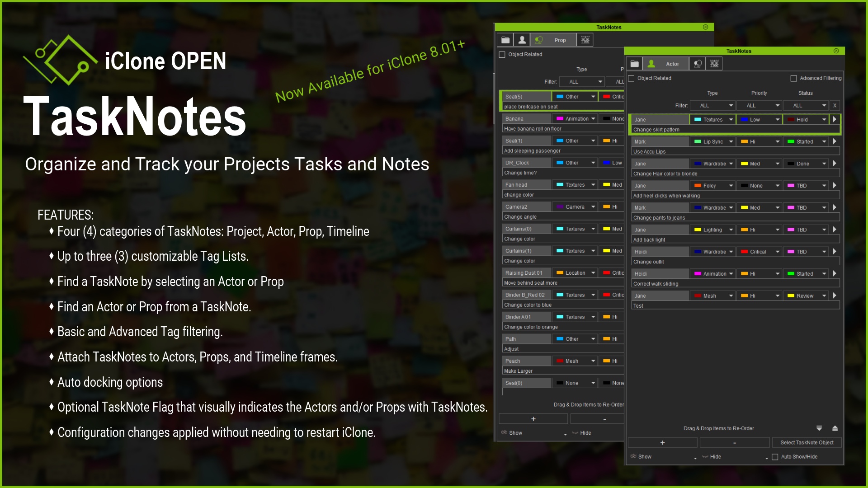Select Prop tab in rear TaskNotes window
The height and width of the screenshot is (488, 868).
click(554, 40)
